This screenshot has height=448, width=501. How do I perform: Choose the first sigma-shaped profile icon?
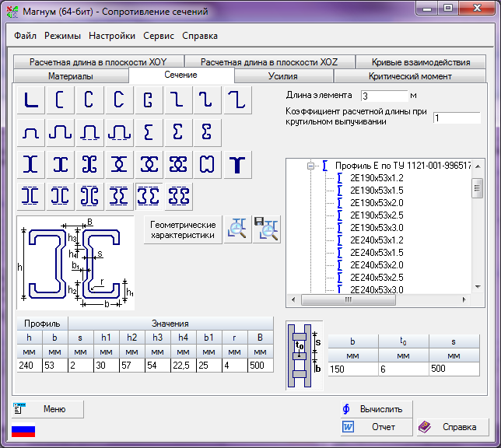click(x=149, y=132)
